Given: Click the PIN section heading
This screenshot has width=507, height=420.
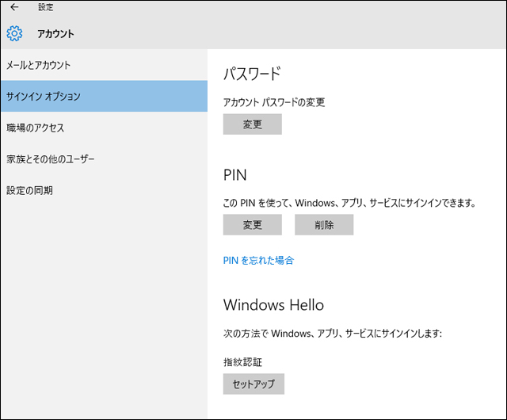Looking at the screenshot, I should tap(235, 174).
